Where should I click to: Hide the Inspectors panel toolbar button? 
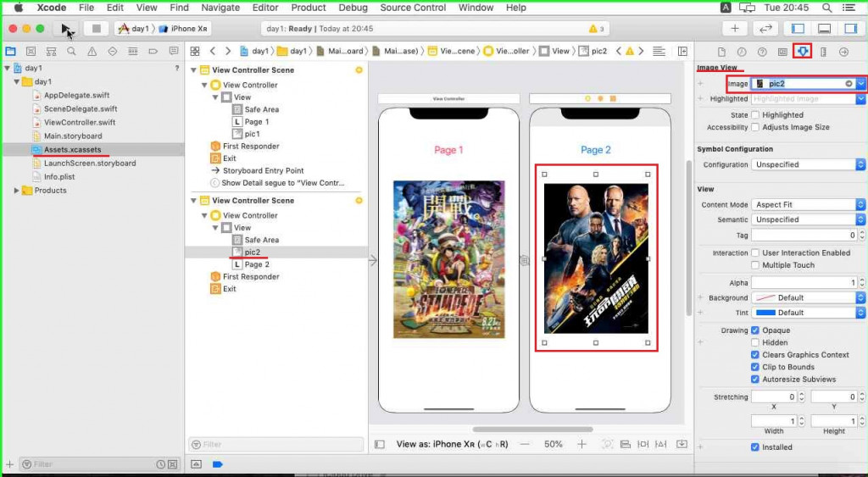pos(851,29)
